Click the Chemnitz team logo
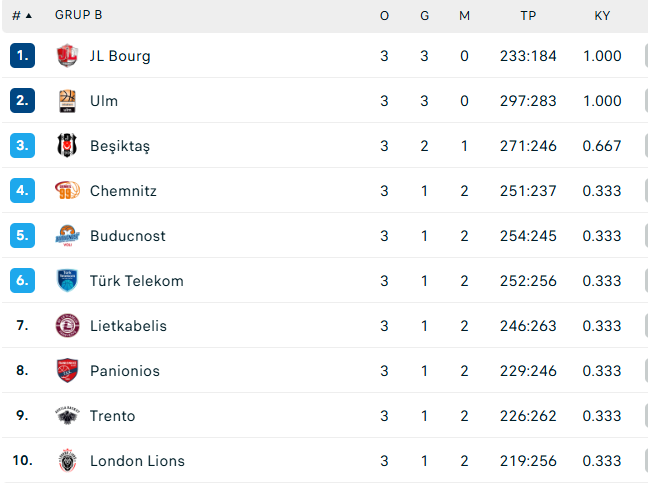The width and height of the screenshot is (648, 492). 67,191
